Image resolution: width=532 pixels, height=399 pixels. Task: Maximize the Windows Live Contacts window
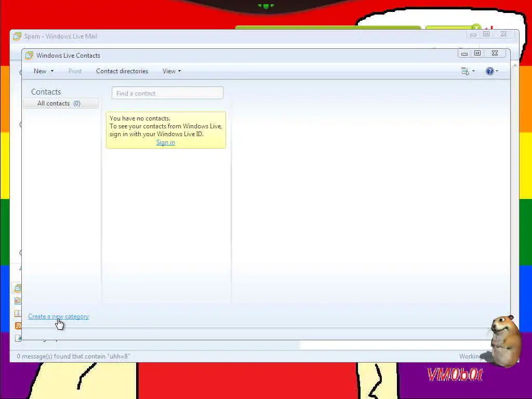(477, 54)
